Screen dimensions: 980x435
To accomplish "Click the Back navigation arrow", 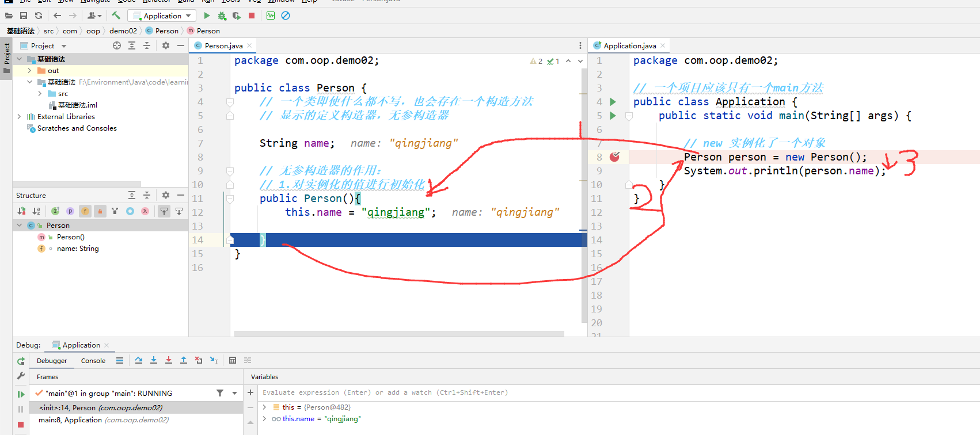I will click(57, 16).
